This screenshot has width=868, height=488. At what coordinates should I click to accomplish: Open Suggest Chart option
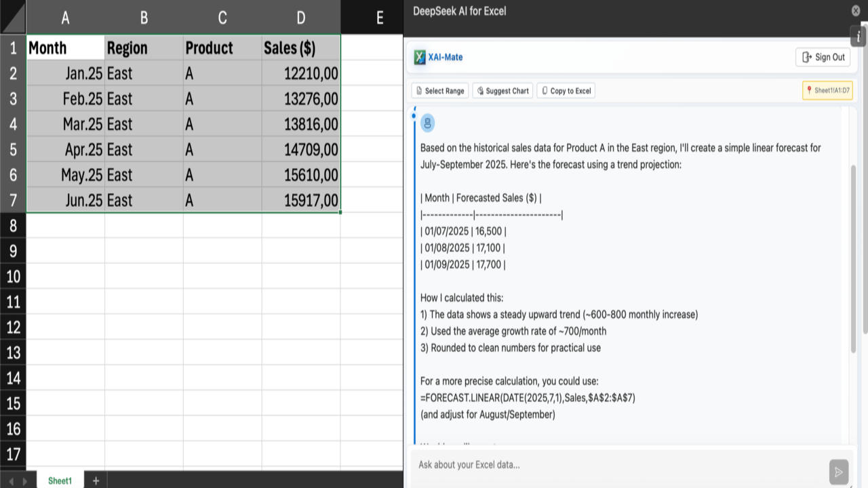click(502, 91)
